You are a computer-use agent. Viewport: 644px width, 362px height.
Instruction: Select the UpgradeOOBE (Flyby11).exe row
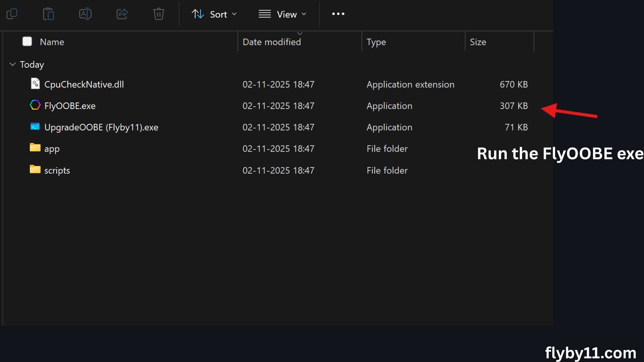(101, 127)
